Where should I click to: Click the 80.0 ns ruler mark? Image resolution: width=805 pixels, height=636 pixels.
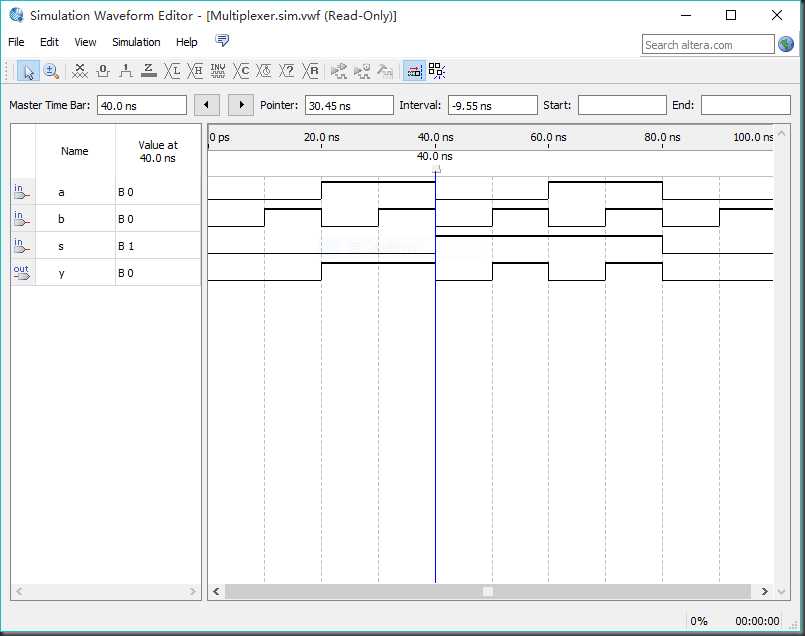662,138
